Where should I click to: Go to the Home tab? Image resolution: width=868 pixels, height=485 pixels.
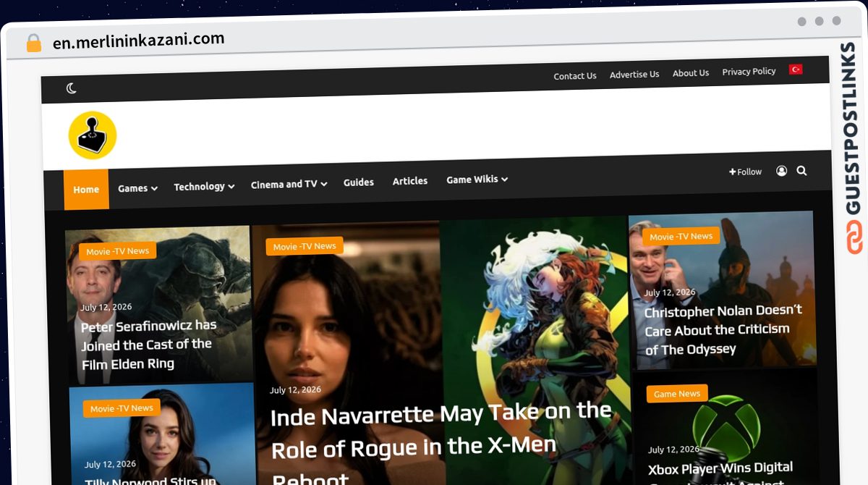coord(86,190)
